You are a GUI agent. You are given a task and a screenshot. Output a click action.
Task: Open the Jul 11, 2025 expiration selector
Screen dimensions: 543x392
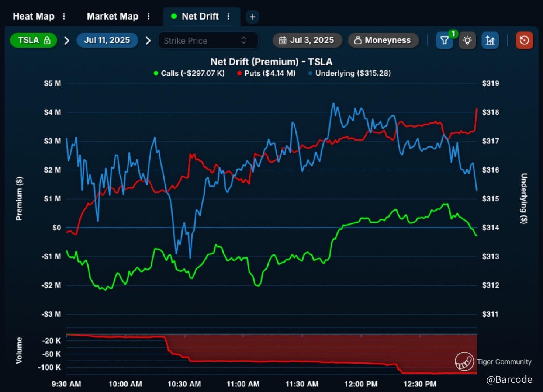107,40
